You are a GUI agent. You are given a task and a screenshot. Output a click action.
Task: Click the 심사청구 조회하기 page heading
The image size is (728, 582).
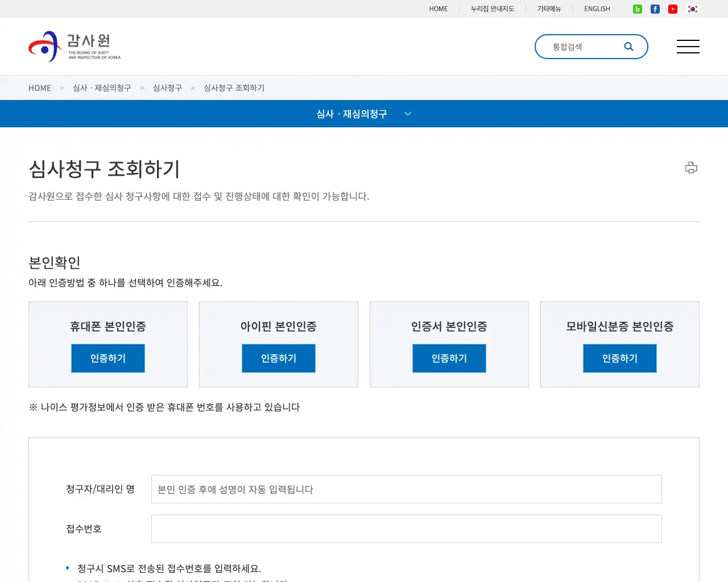(x=105, y=169)
